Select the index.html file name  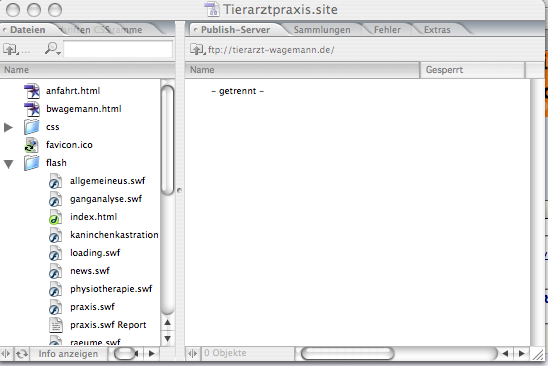[x=93, y=217]
